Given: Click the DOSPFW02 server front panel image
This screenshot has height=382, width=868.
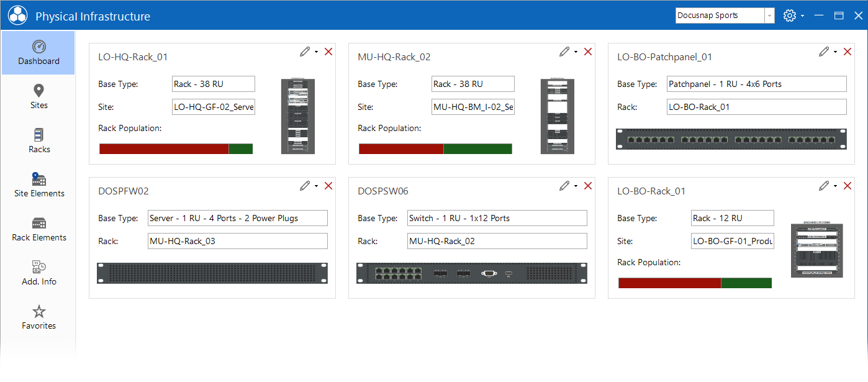Looking at the screenshot, I should pyautogui.click(x=212, y=273).
